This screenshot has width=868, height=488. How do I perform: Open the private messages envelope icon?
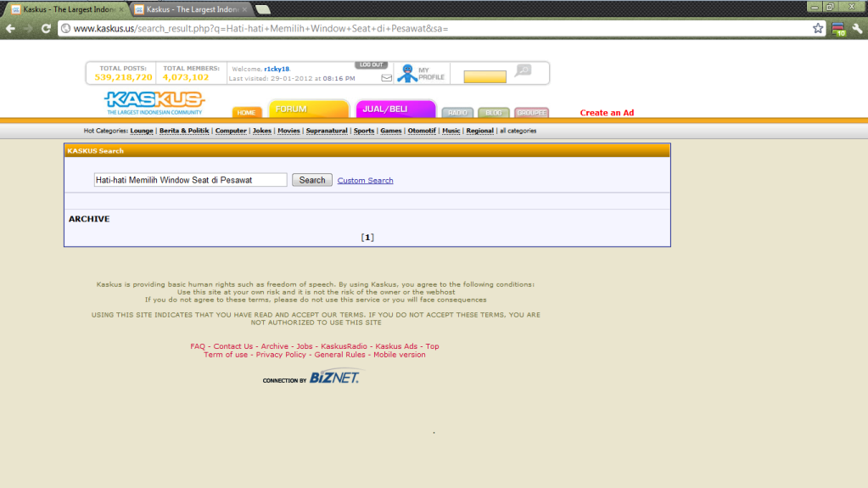386,78
